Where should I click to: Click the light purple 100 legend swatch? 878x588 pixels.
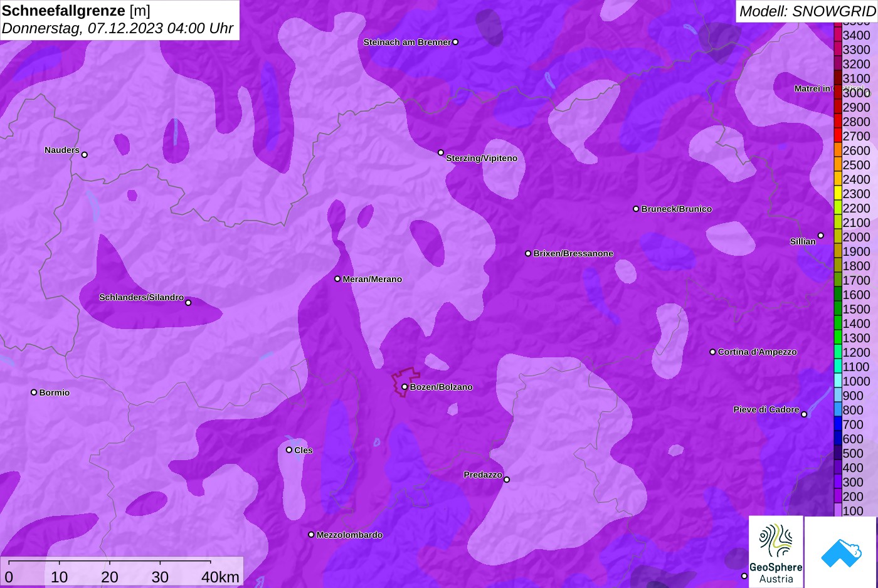tap(837, 510)
